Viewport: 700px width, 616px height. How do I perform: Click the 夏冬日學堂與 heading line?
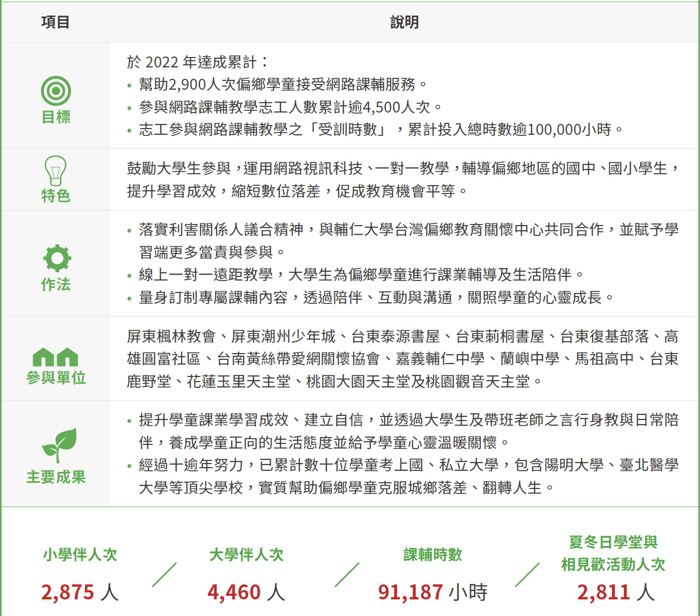click(613, 542)
